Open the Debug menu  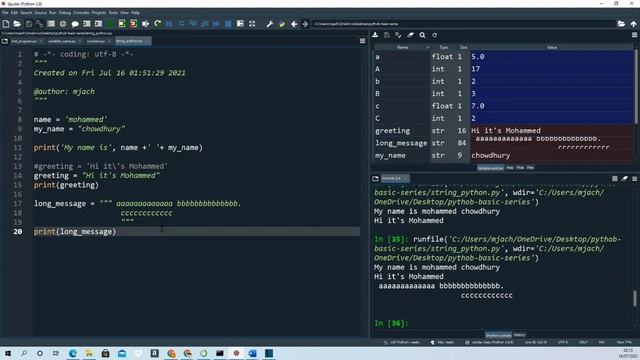[x=64, y=13]
